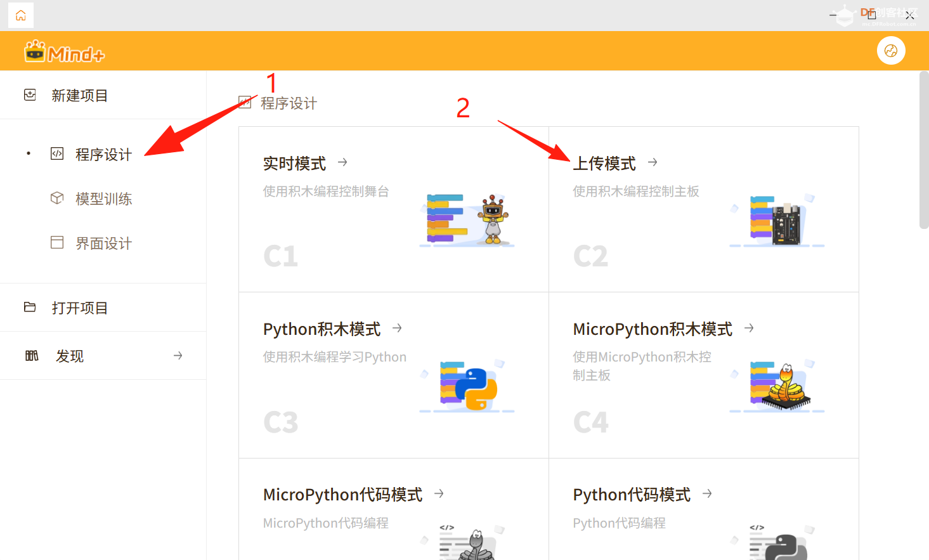
Task: Click the Mind+ robot logo
Action: pyautogui.click(x=36, y=51)
